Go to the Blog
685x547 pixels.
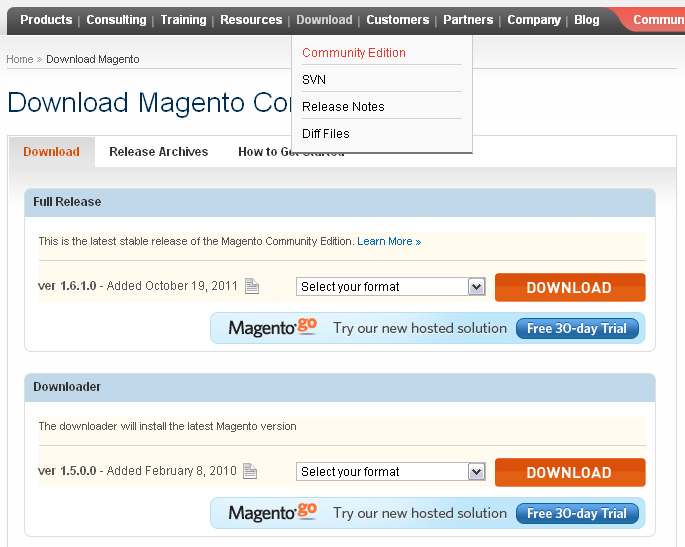click(x=587, y=20)
